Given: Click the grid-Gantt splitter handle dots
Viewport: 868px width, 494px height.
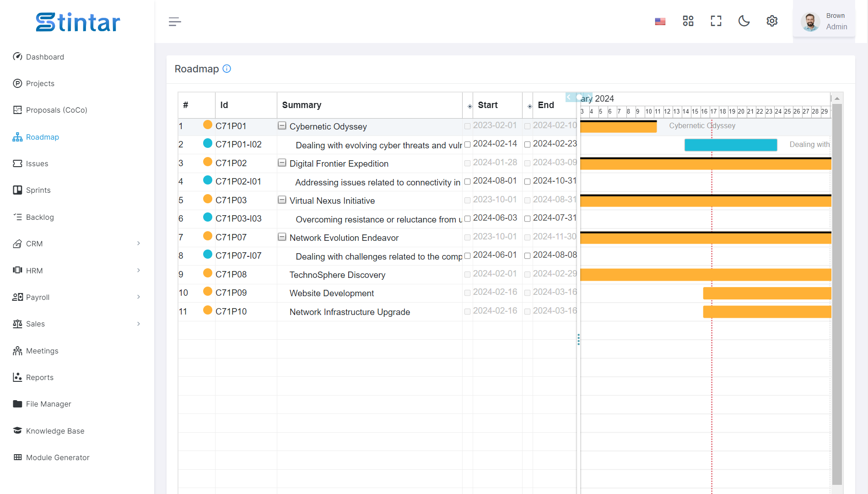Looking at the screenshot, I should tap(578, 339).
